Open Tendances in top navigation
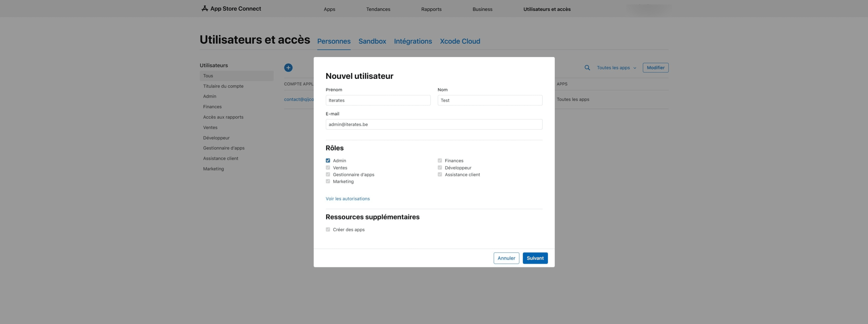The image size is (868, 324). (378, 9)
